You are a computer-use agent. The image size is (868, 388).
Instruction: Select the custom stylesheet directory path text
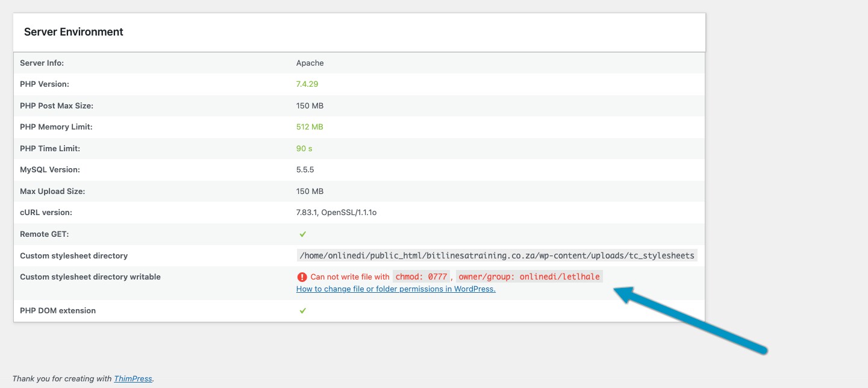[495, 255]
